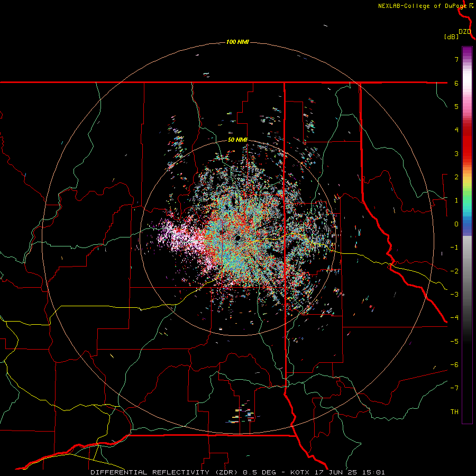This screenshot has width=476, height=476.
Task: Click the 1 dB scale label
Action: tap(456, 200)
